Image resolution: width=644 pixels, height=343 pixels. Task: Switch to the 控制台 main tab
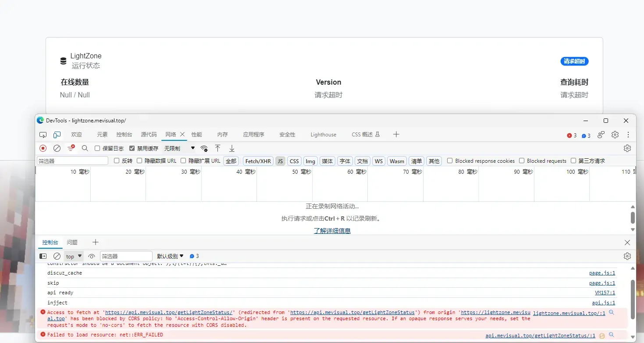[124, 135]
